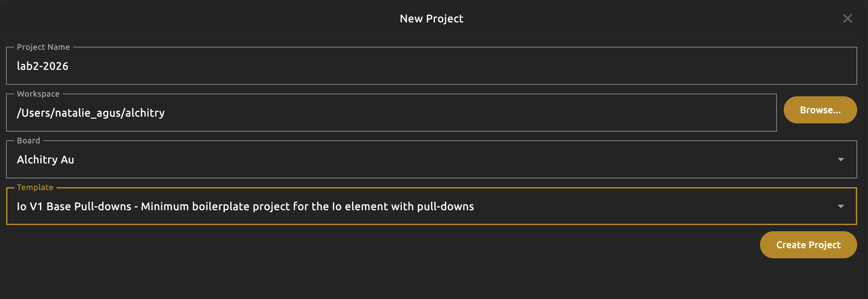Viewport: 868px width, 299px height.
Task: Click the Workspace field label
Action: pyautogui.click(x=38, y=94)
